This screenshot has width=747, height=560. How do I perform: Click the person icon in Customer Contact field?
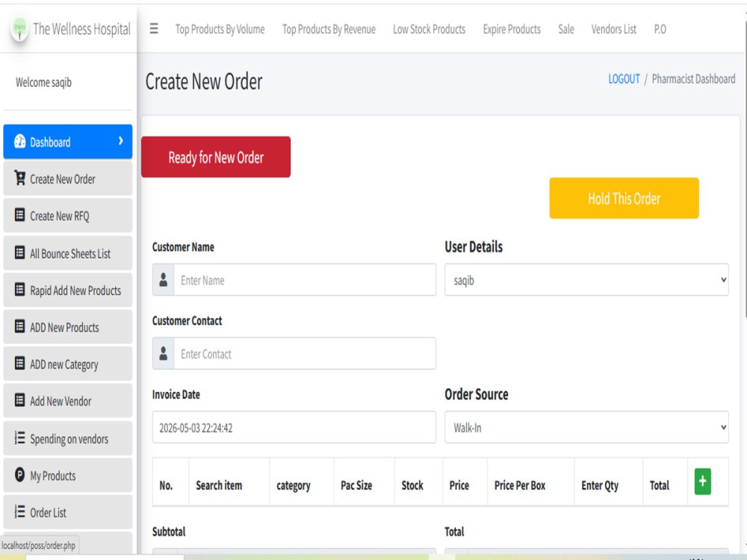pyautogui.click(x=164, y=353)
